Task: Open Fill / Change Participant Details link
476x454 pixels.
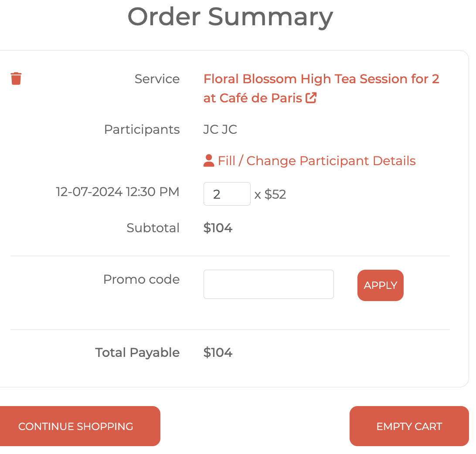Action: pos(316,161)
